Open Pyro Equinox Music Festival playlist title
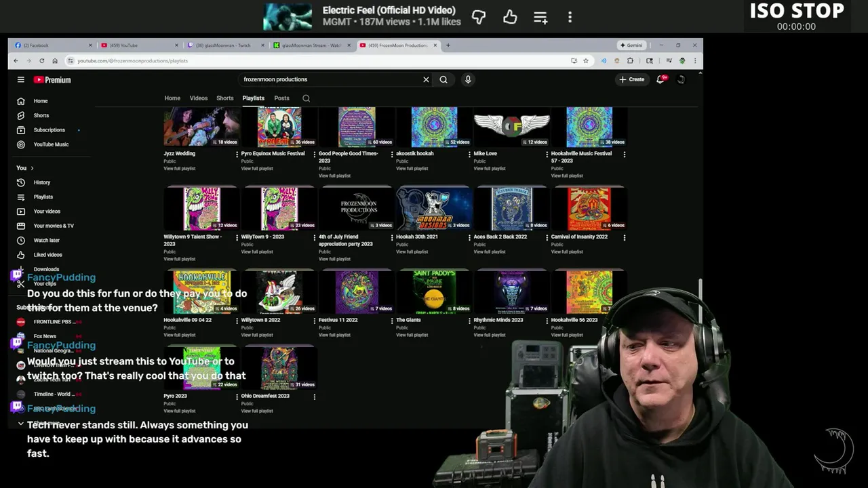Image resolution: width=868 pixels, height=488 pixels. tap(273, 154)
